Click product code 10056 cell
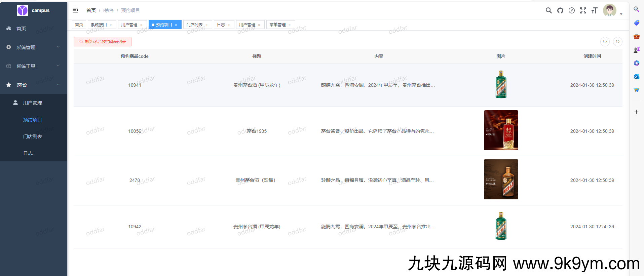The height and width of the screenshot is (276, 644). tap(135, 131)
